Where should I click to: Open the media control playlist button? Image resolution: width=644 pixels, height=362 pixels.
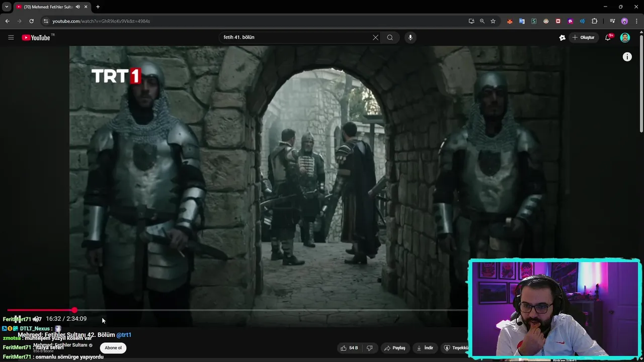click(x=612, y=21)
